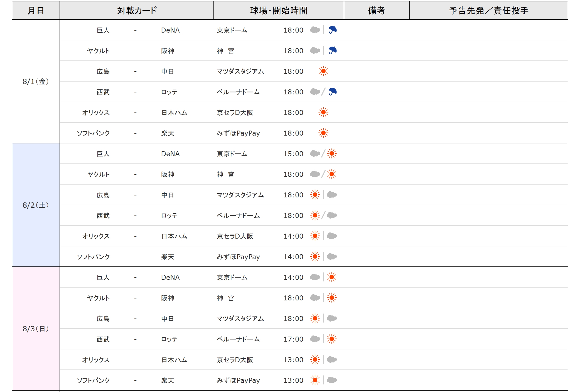580x392 pixels.
Task: Click cloud icon for 8/1 西武-ロッテ game
Action: [x=315, y=92]
